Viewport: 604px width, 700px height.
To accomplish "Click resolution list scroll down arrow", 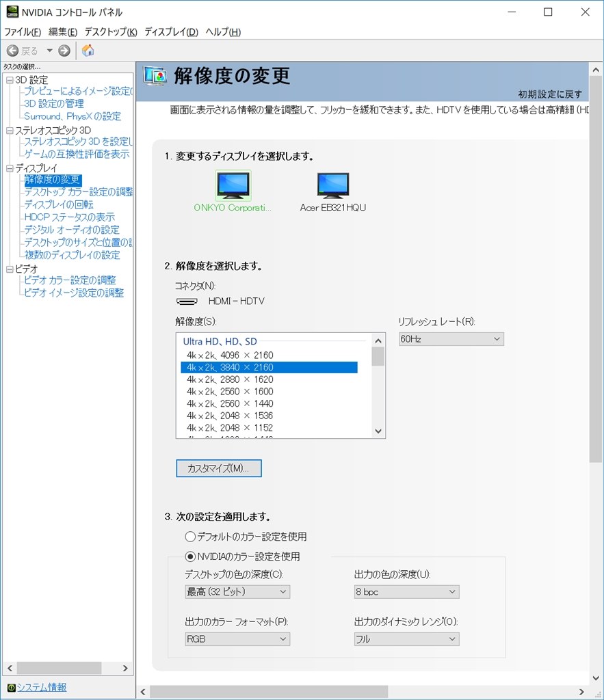I will 378,431.
